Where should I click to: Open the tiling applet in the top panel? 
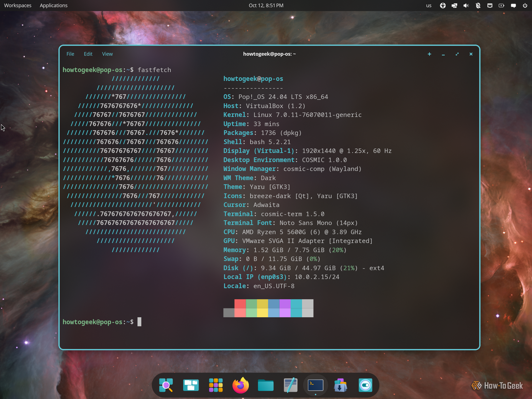tap(454, 6)
